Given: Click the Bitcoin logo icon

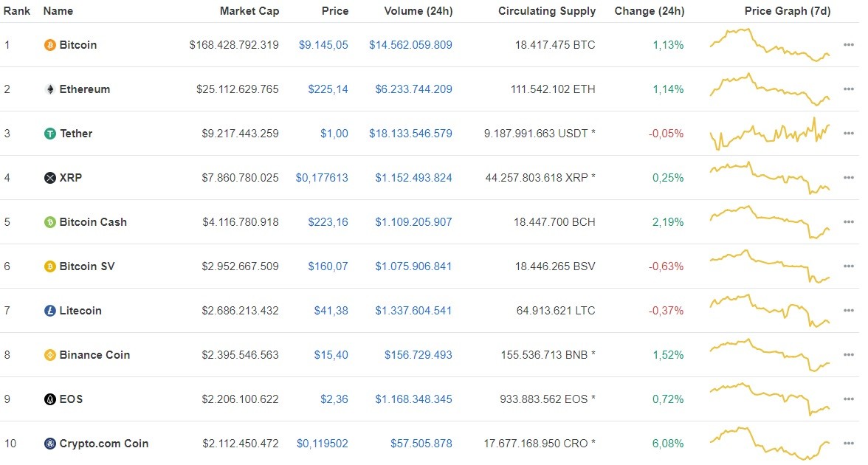Looking at the screenshot, I should [49, 45].
